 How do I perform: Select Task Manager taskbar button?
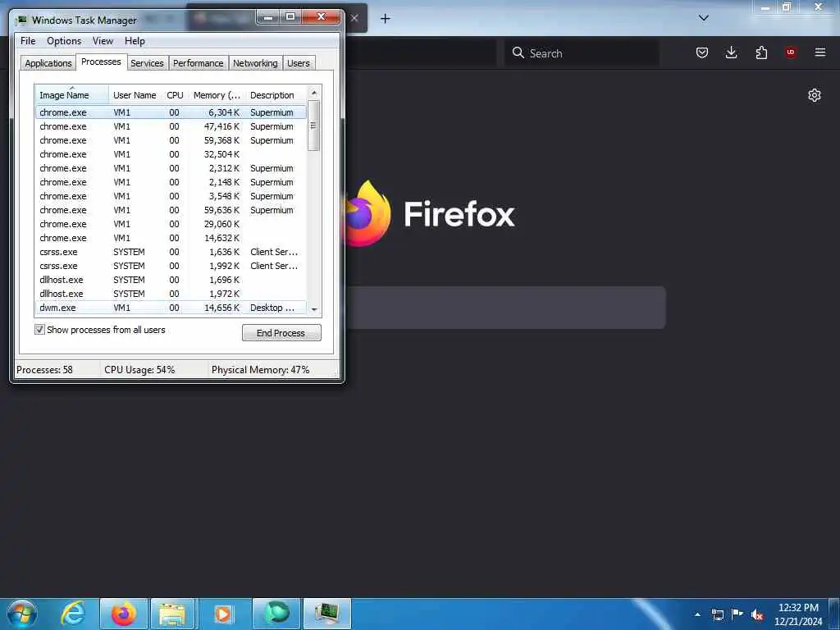coord(327,614)
